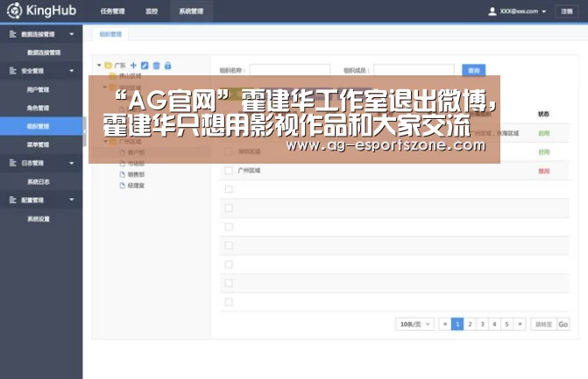Focus the jump-to-page input before Go
This screenshot has height=379, width=588.
pyautogui.click(x=544, y=325)
